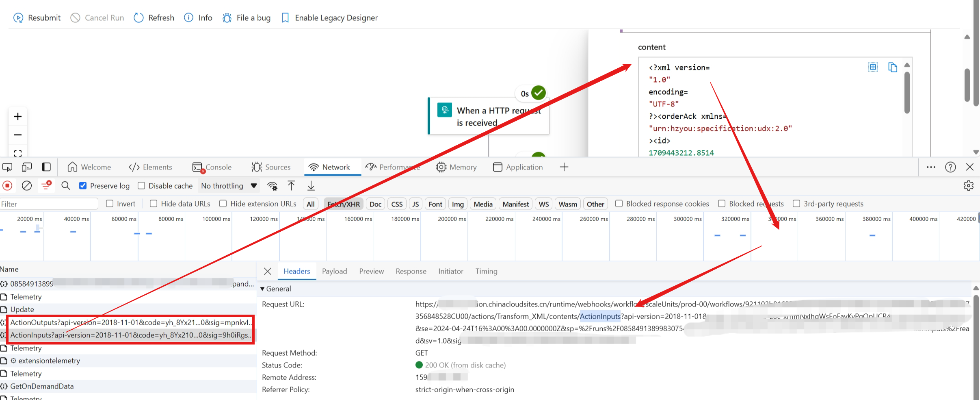Collapse the General headers section
Screen dimensions: 980x400
(x=262, y=289)
